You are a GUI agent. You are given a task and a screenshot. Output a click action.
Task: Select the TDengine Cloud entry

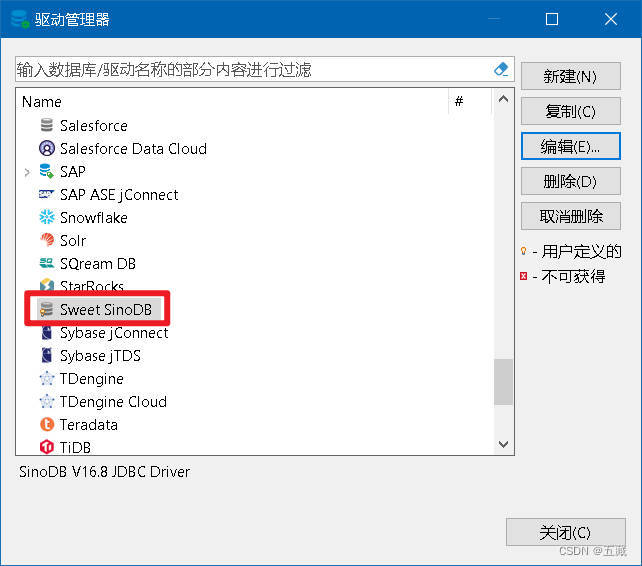click(113, 402)
